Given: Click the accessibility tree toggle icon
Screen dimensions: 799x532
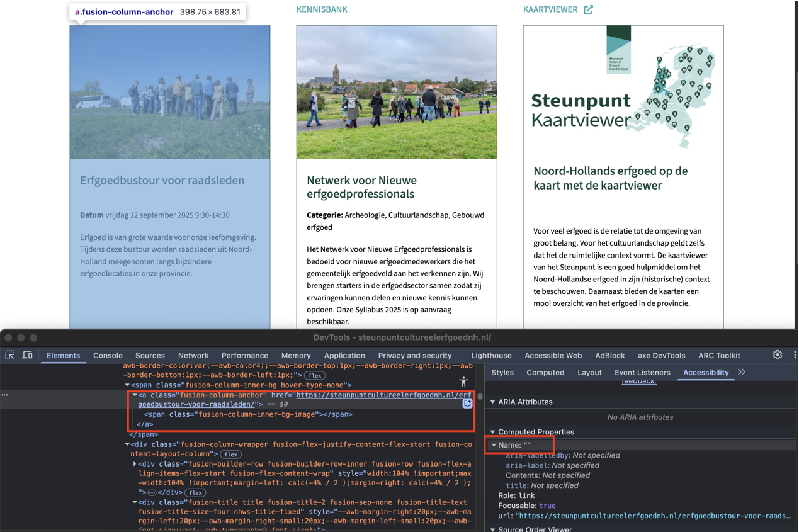Looking at the screenshot, I should tap(464, 381).
